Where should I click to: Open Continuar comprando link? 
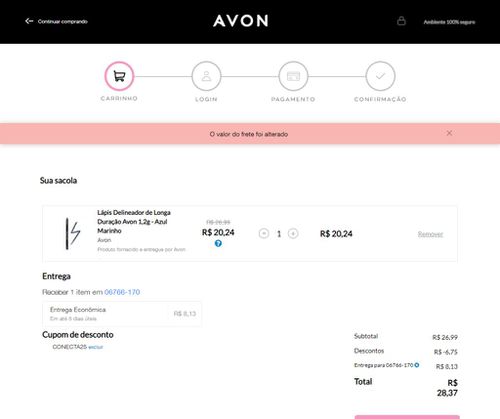pyautogui.click(x=63, y=21)
